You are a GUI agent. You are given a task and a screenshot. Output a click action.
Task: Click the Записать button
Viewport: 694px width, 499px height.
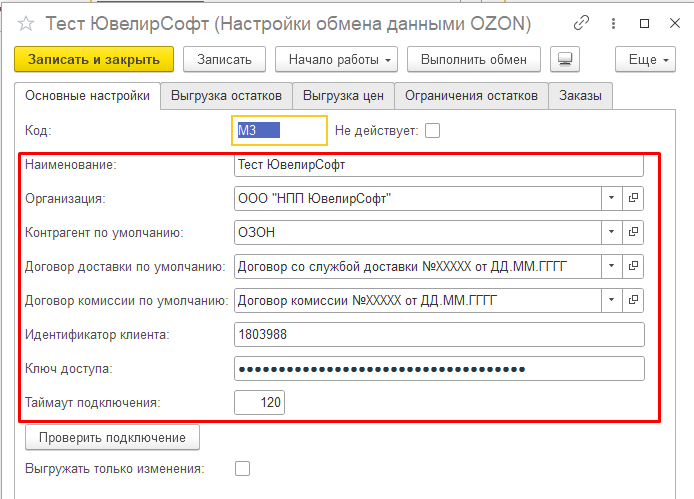coord(224,59)
